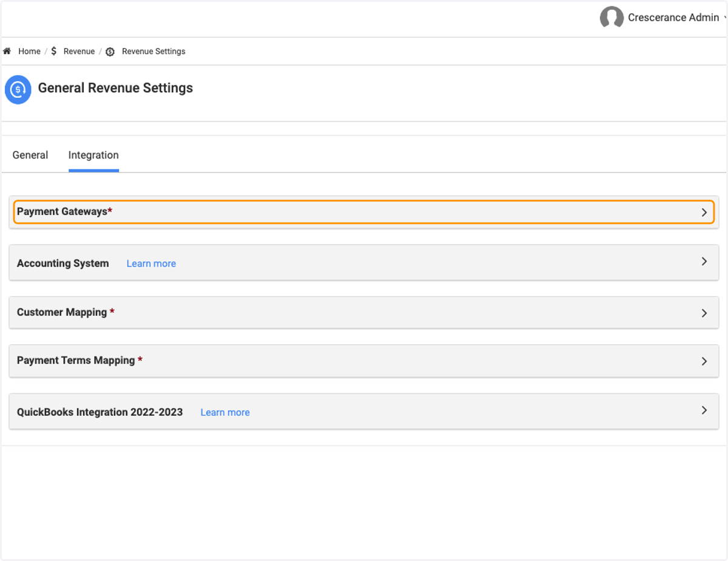The height and width of the screenshot is (561, 728).
Task: Click the user avatar icon
Action: [612, 18]
